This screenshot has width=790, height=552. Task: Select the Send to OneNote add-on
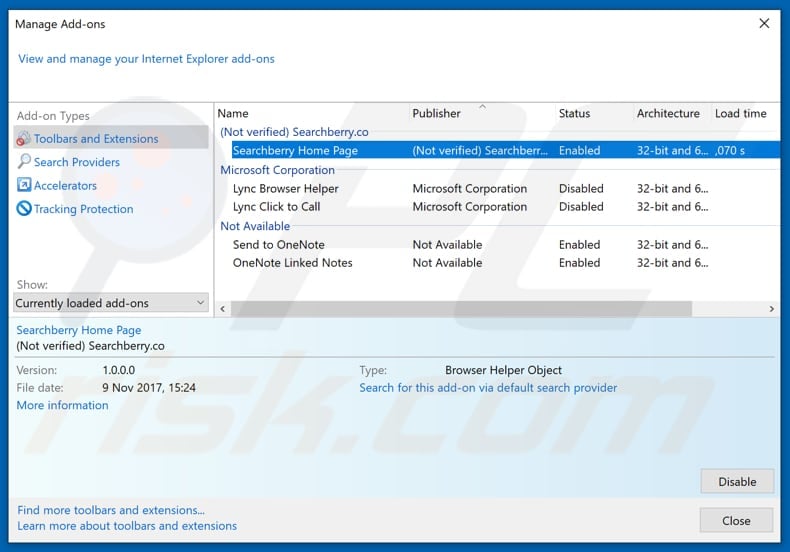[x=279, y=245]
